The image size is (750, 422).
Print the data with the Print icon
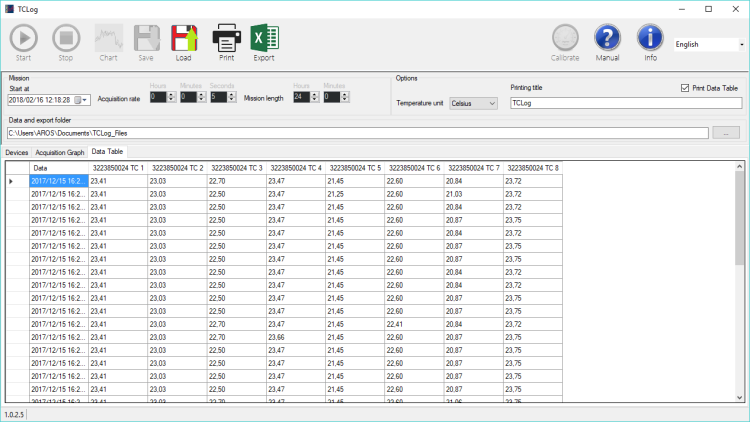(x=226, y=38)
